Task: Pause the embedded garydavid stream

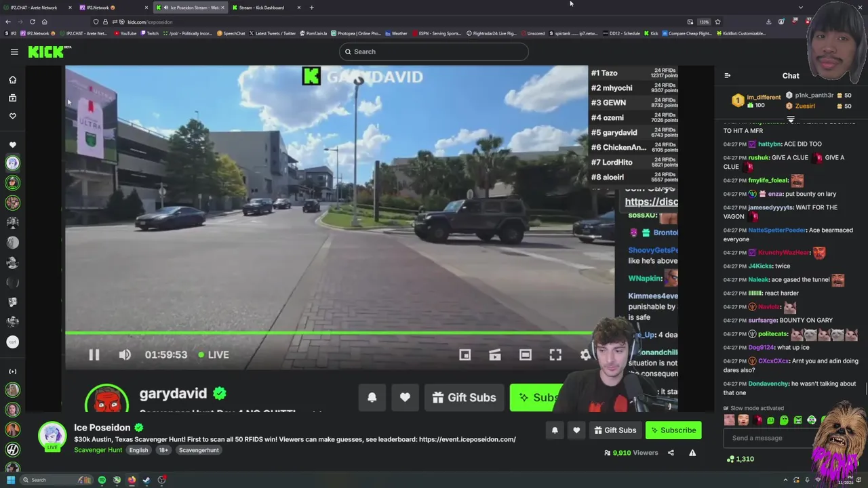Action: pyautogui.click(x=94, y=354)
